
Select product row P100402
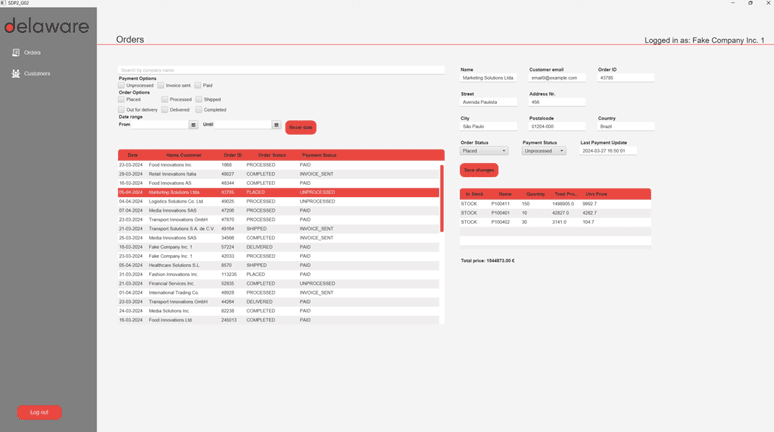555,222
